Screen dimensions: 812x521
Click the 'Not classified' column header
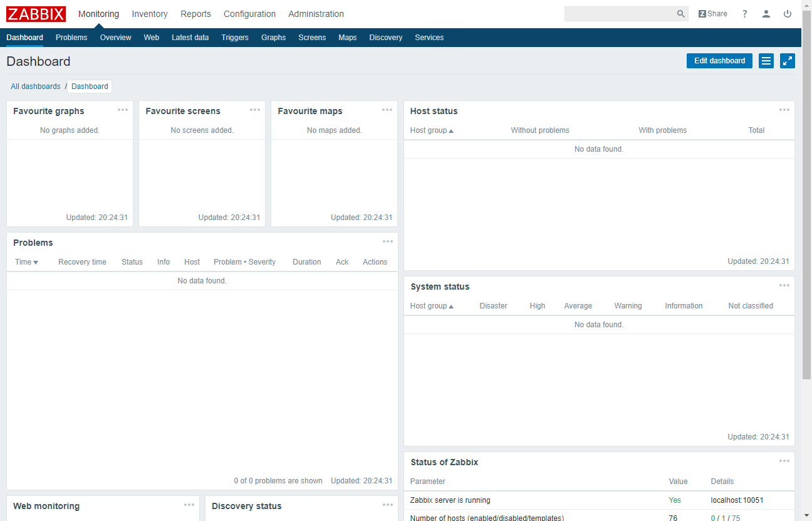pyautogui.click(x=751, y=306)
